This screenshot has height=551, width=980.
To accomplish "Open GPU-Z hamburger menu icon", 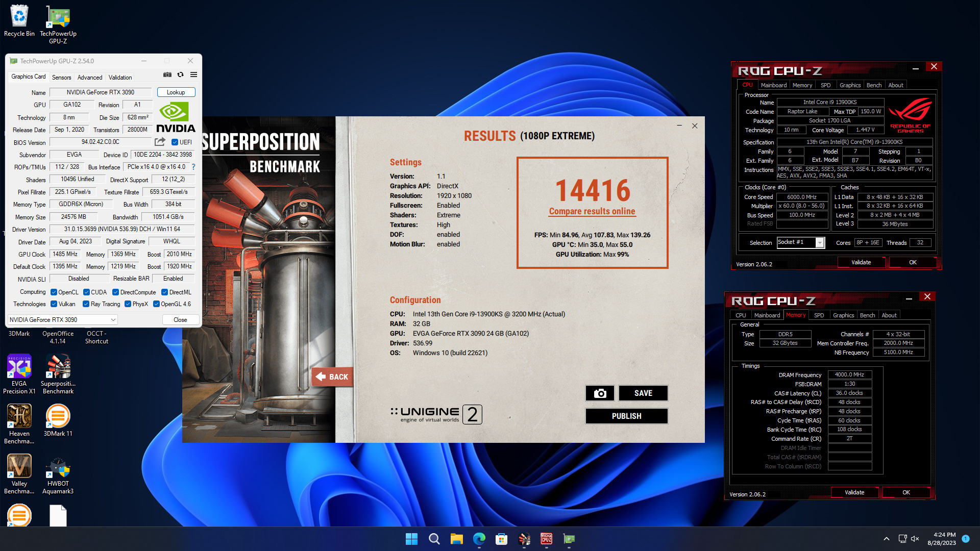I will click(x=193, y=74).
